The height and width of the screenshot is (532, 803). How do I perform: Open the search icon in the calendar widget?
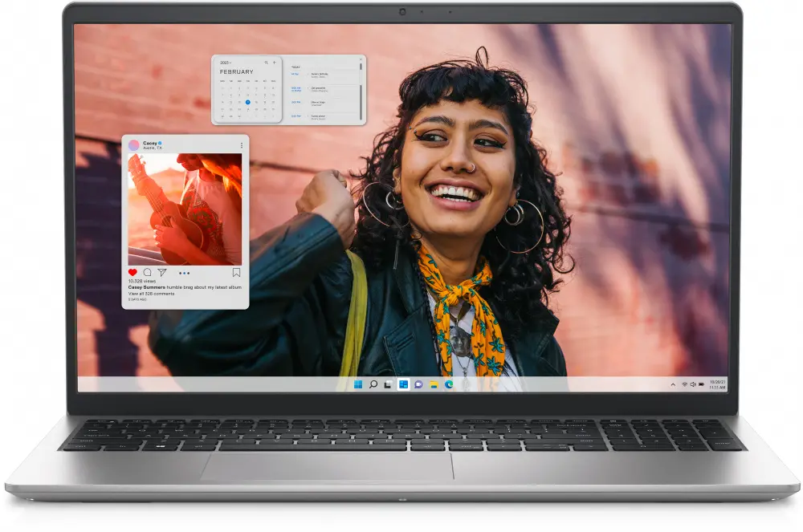click(267, 62)
